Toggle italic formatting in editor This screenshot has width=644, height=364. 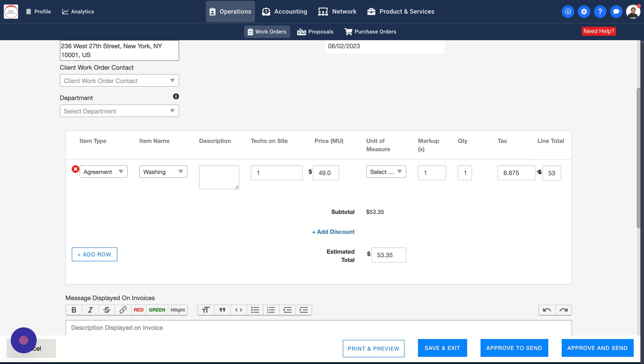[x=90, y=310]
